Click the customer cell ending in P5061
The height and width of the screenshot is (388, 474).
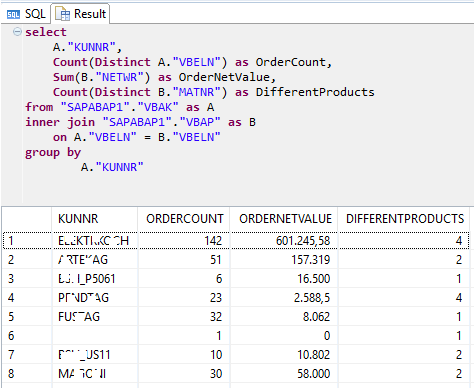[94, 278]
